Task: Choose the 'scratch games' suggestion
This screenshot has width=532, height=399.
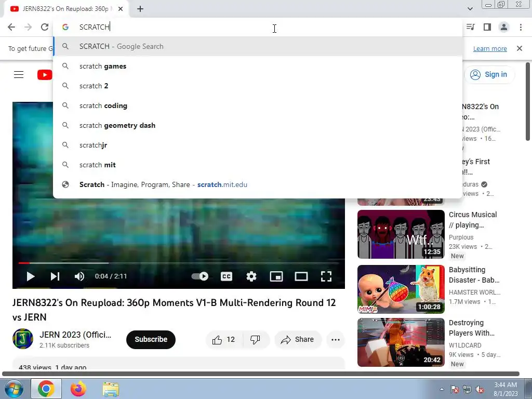Action: click(258, 66)
